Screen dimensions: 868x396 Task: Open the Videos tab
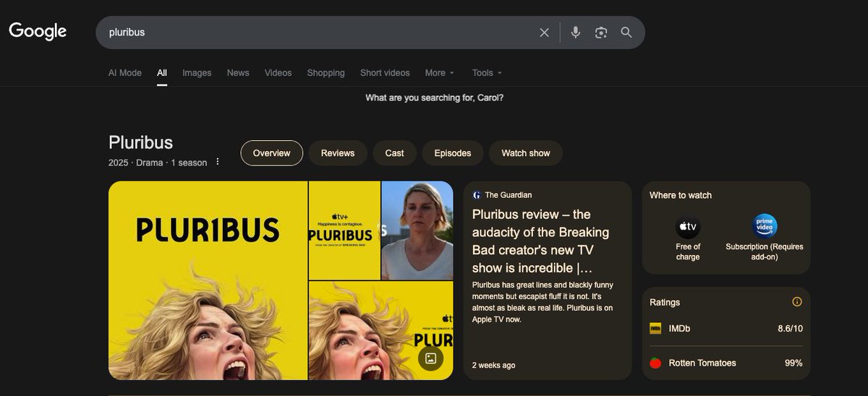(278, 73)
